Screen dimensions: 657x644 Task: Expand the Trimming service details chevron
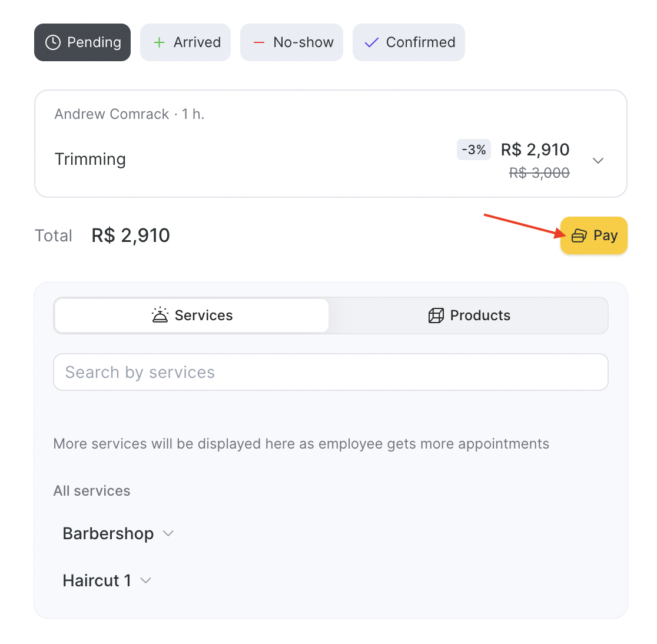tap(598, 161)
